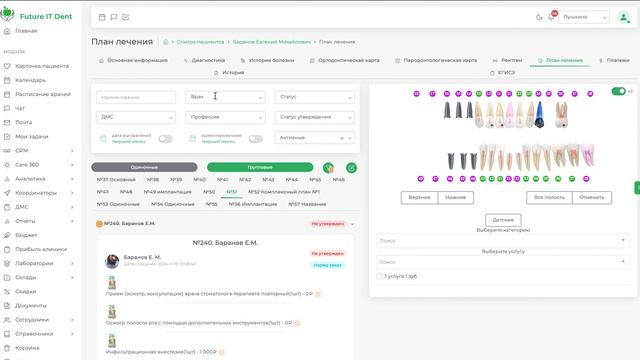
Task: Open the clinic selector dropdown in header
Action: pos(584,17)
